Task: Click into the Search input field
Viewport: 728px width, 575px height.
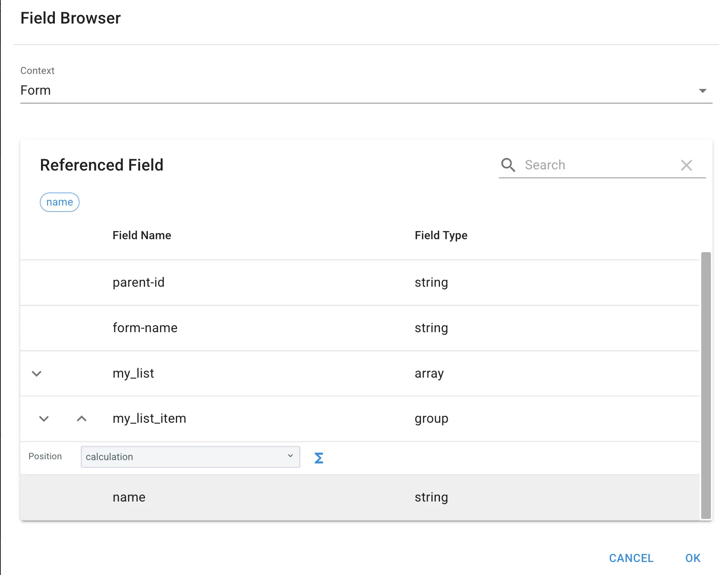Action: pyautogui.click(x=589, y=165)
